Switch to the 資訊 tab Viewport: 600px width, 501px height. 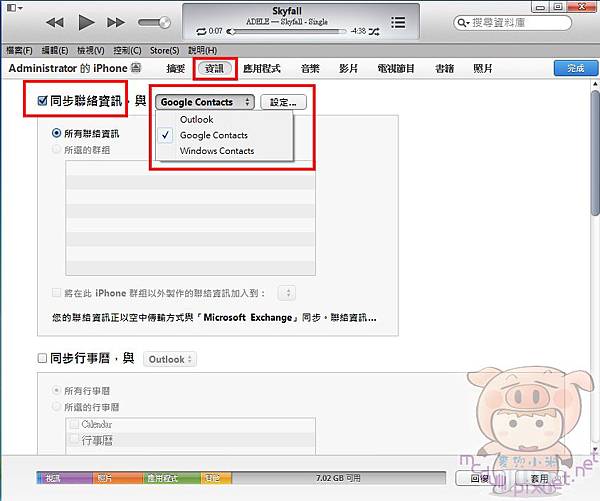[x=215, y=69]
